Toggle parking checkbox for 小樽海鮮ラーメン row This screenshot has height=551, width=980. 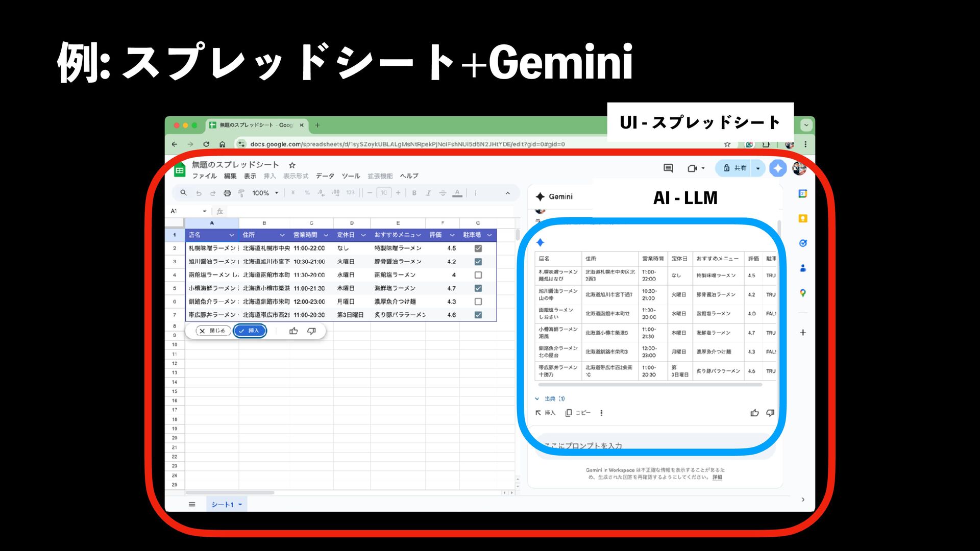(478, 288)
